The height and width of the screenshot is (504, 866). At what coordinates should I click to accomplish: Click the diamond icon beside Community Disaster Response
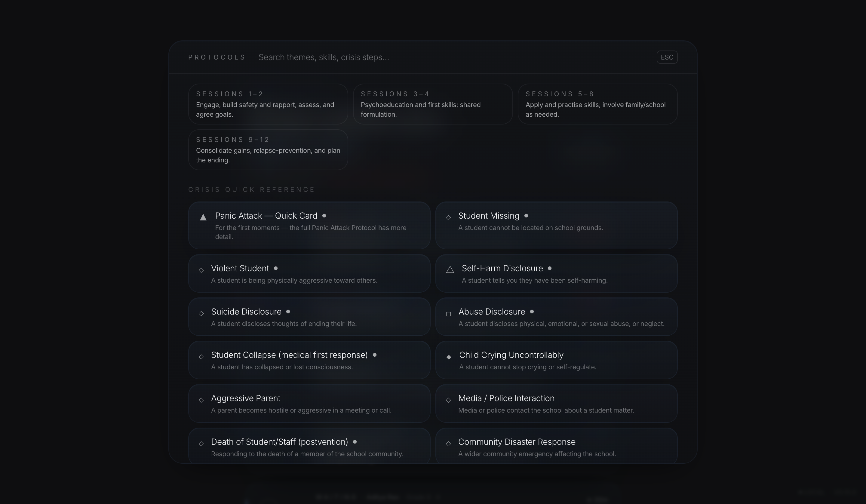(448, 444)
